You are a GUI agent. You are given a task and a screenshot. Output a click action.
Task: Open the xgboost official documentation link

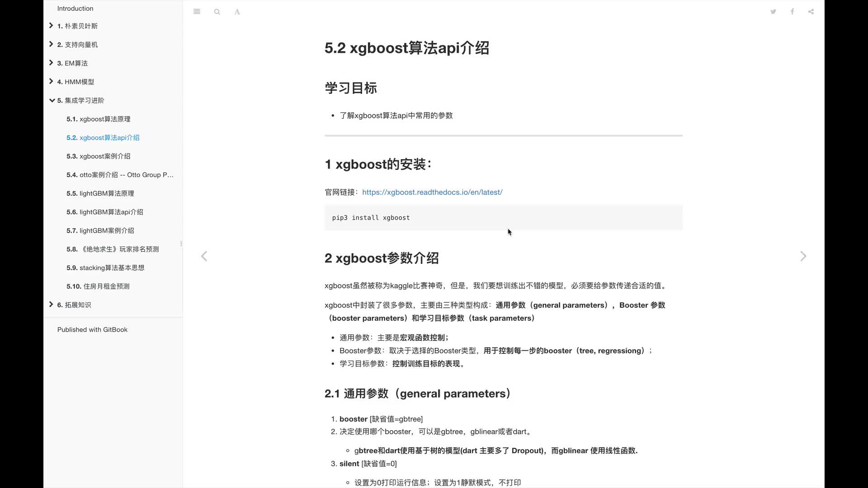coord(432,192)
